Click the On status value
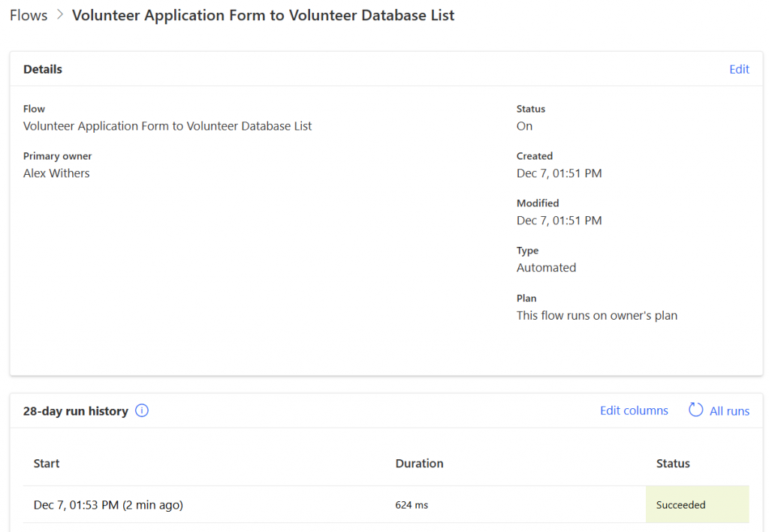769x532 pixels. point(524,126)
